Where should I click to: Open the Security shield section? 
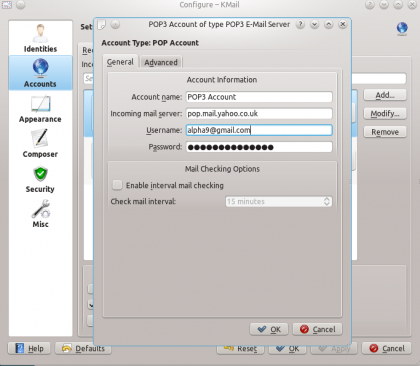pyautogui.click(x=40, y=179)
